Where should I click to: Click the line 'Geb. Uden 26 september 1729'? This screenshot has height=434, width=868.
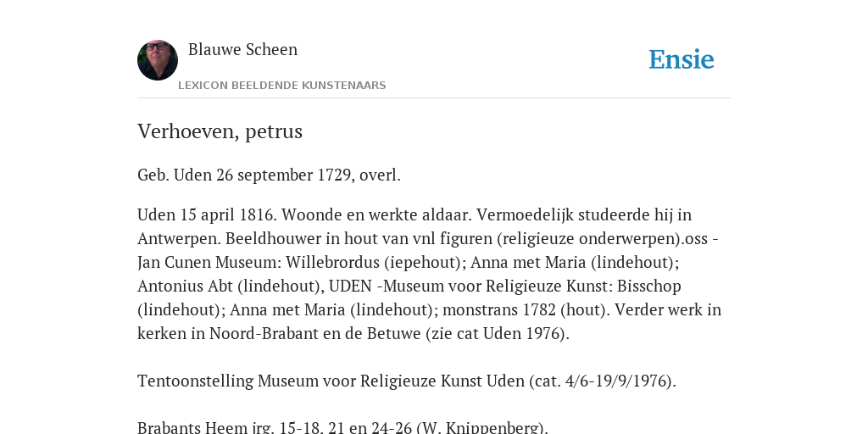pyautogui.click(x=243, y=175)
